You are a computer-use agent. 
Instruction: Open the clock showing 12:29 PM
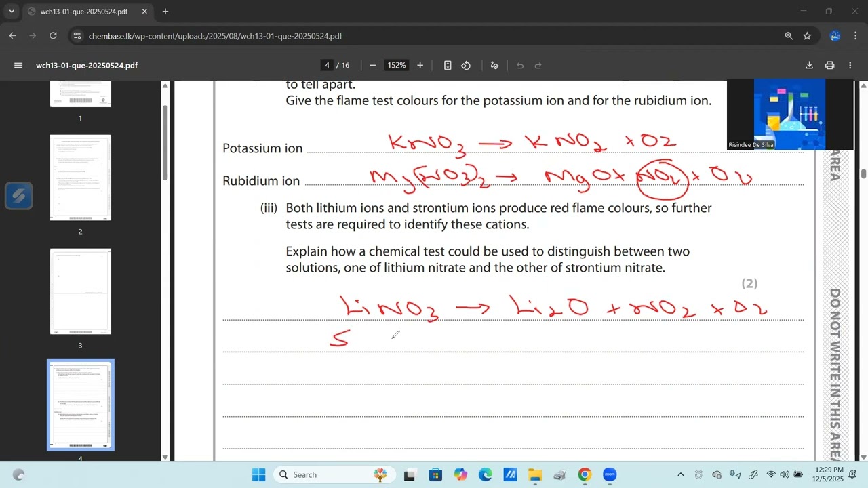pos(829,474)
